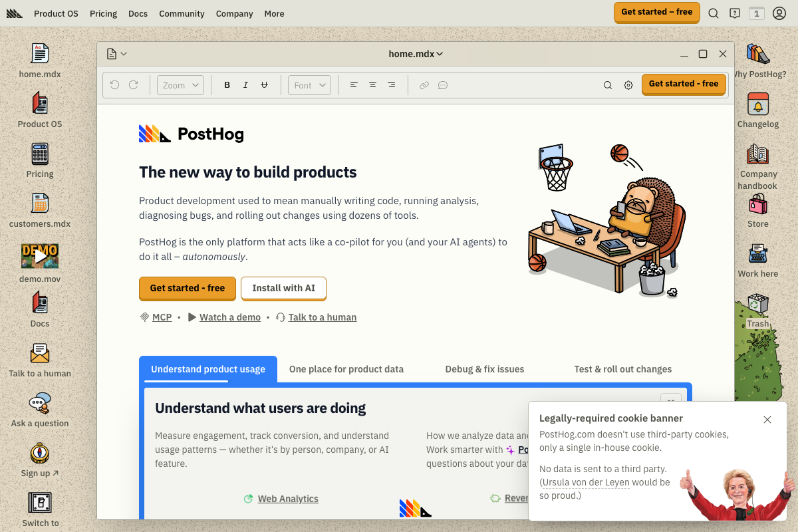Image resolution: width=798 pixels, height=532 pixels.
Task: Click Get started – free in top bar
Action: [x=657, y=13]
